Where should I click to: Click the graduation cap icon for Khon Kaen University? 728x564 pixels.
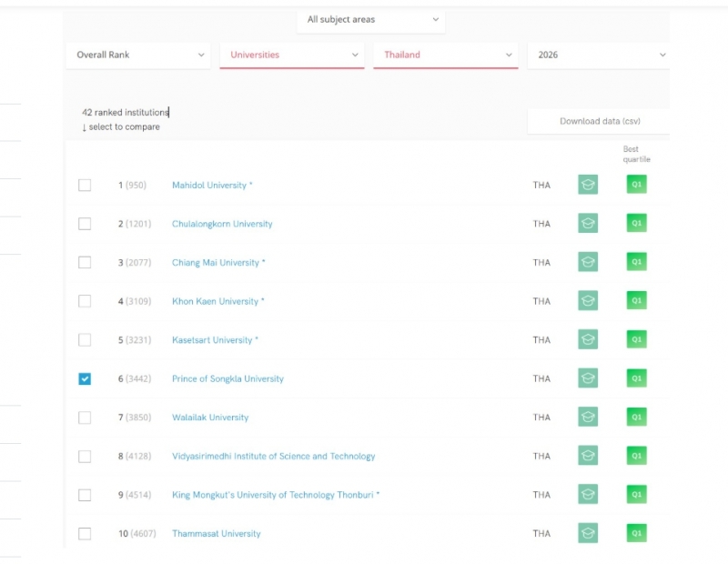click(x=588, y=301)
